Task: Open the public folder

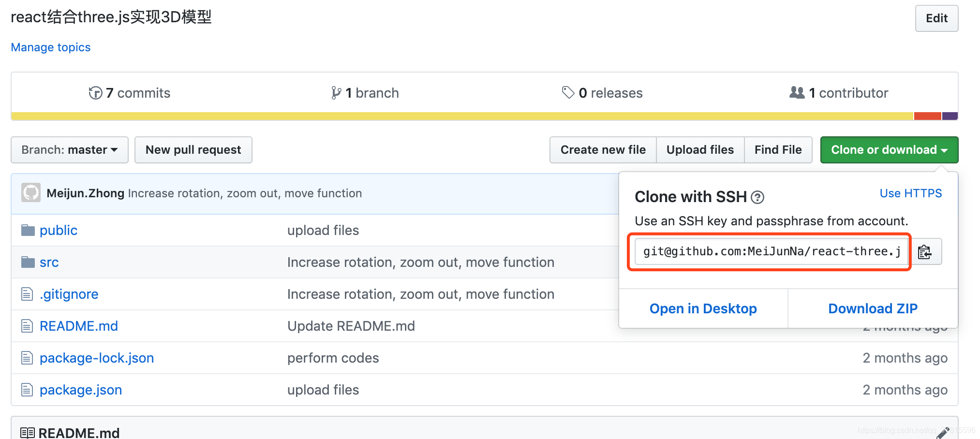Action: pos(59,230)
